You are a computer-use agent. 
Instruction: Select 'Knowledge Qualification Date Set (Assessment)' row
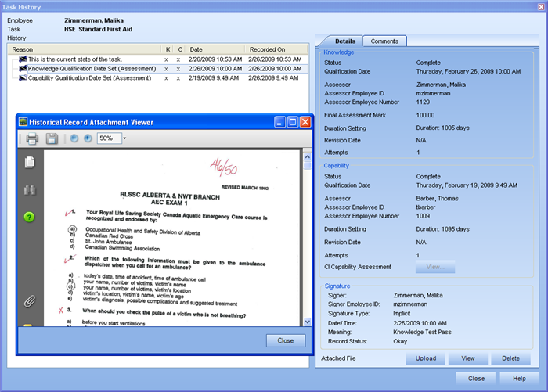pyautogui.click(x=158, y=69)
